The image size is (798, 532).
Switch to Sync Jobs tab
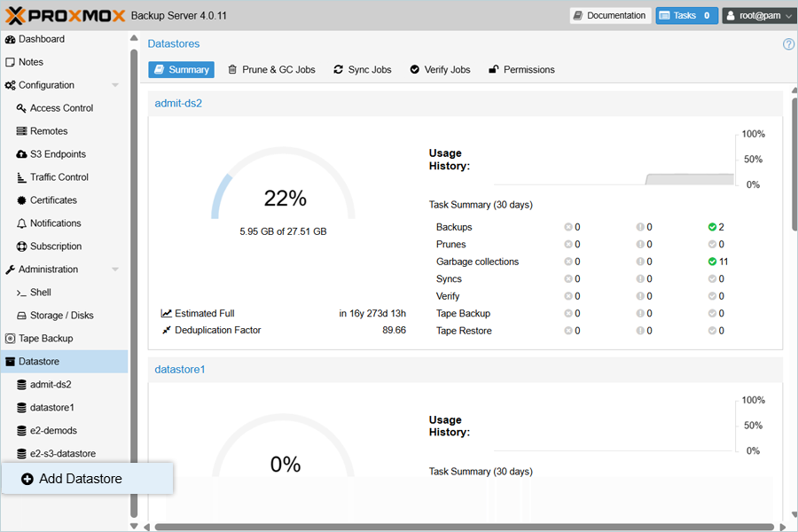tap(362, 69)
